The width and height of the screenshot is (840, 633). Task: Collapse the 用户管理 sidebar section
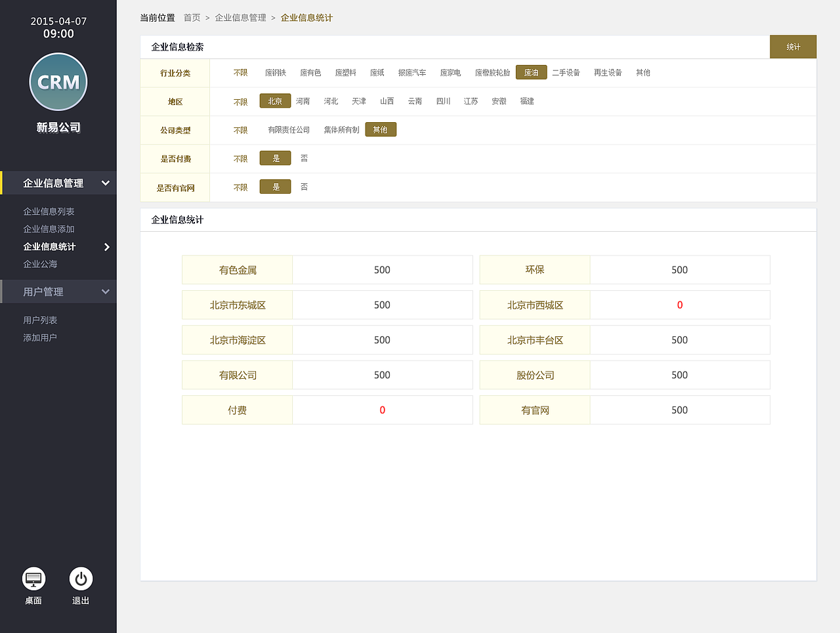(106, 292)
